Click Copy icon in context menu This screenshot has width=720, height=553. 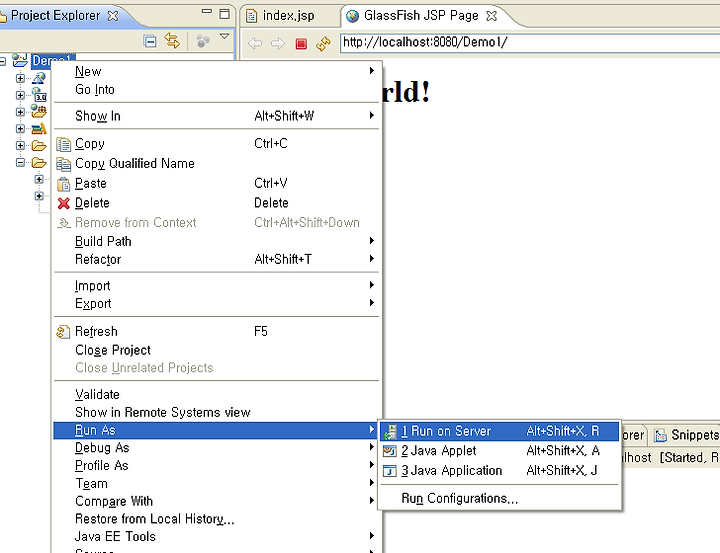[63, 144]
